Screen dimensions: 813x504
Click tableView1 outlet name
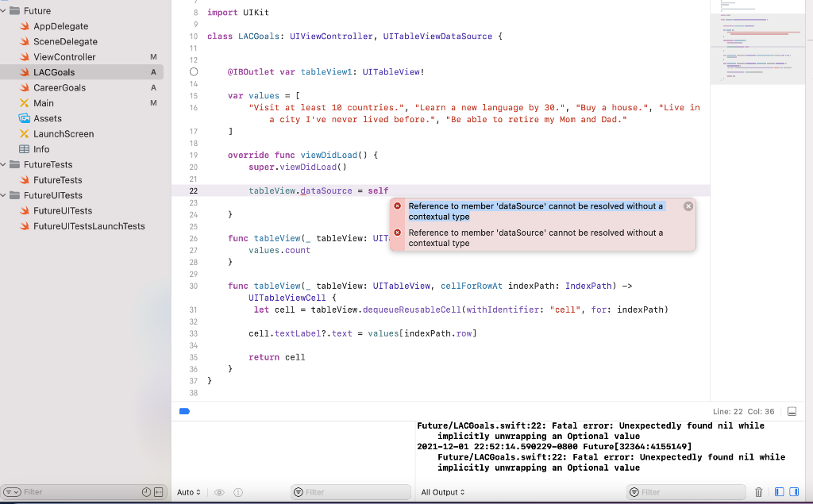326,72
